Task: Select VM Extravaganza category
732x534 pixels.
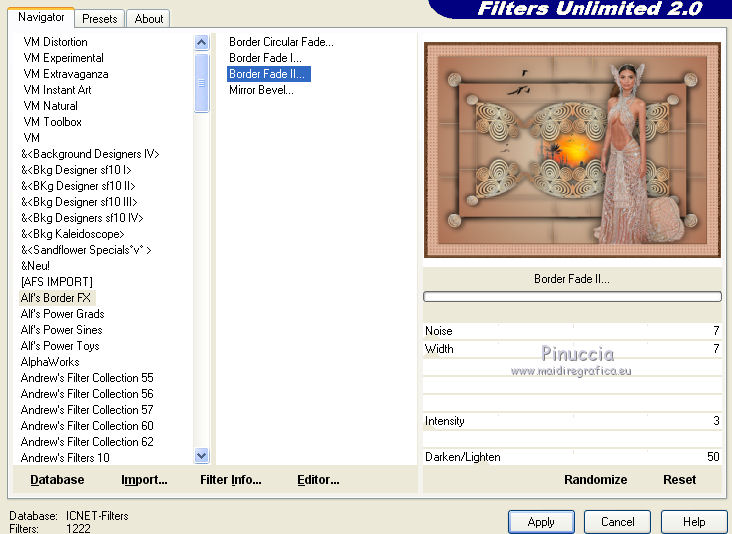Action: [66, 74]
